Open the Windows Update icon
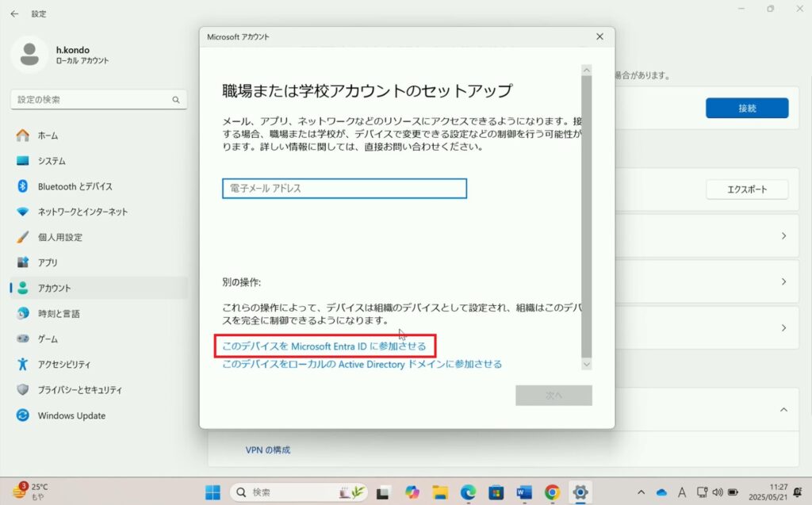This screenshot has height=505, width=812. [23, 415]
